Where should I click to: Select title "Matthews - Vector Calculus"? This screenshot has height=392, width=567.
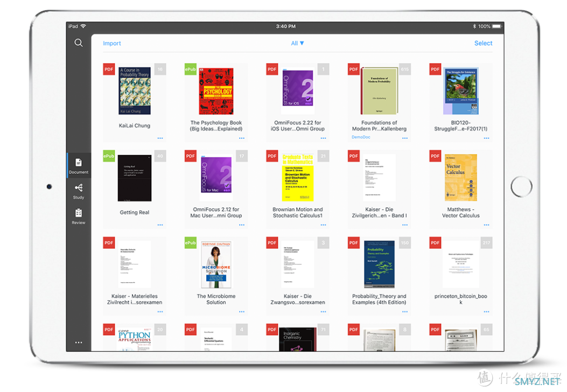point(461,212)
